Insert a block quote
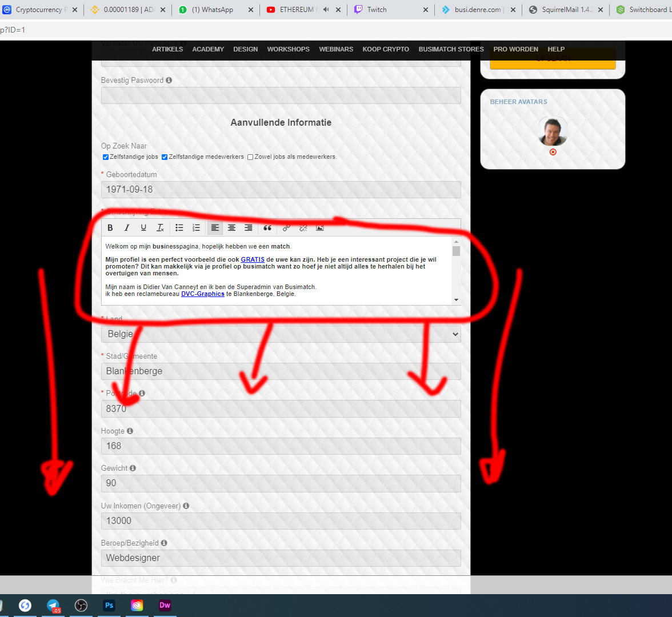This screenshot has height=617, width=672. pos(267,227)
